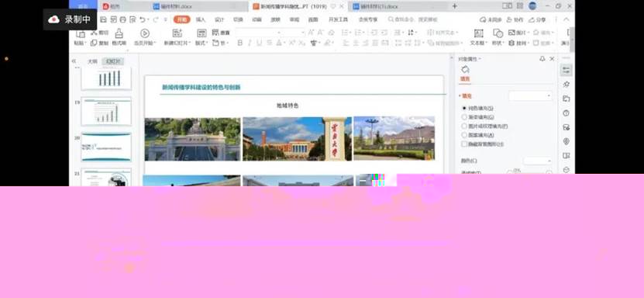Start slideshow from current slide play icon
644x298 pixels.
coord(145,33)
